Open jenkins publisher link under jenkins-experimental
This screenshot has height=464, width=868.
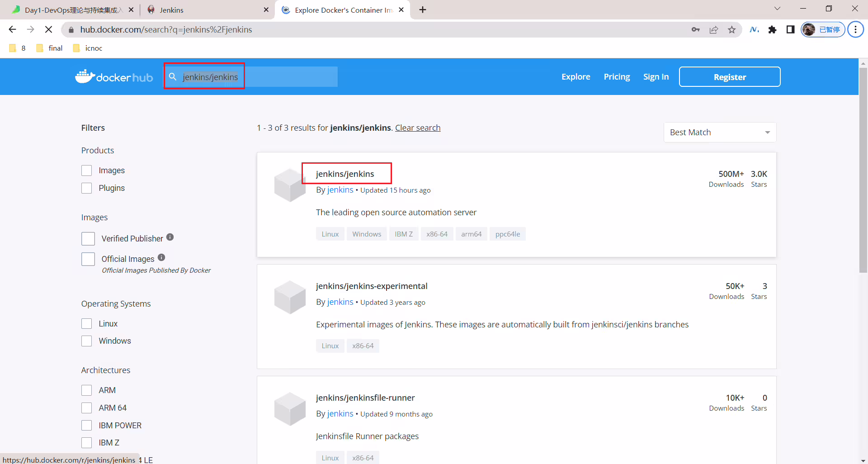click(x=340, y=302)
